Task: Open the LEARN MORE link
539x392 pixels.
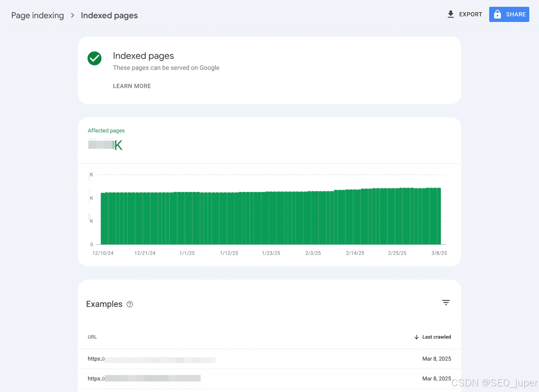Action: tap(132, 86)
